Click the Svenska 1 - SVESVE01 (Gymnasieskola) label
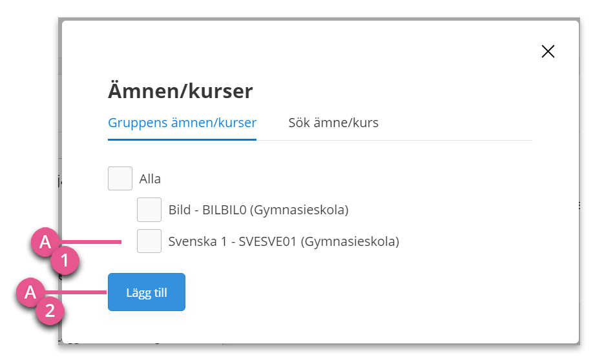This screenshot has height=364, width=604. tap(284, 241)
